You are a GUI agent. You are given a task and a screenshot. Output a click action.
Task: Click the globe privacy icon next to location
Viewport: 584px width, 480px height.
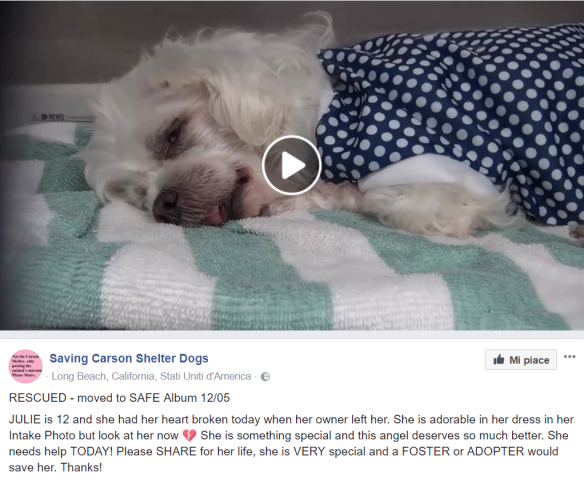265,377
